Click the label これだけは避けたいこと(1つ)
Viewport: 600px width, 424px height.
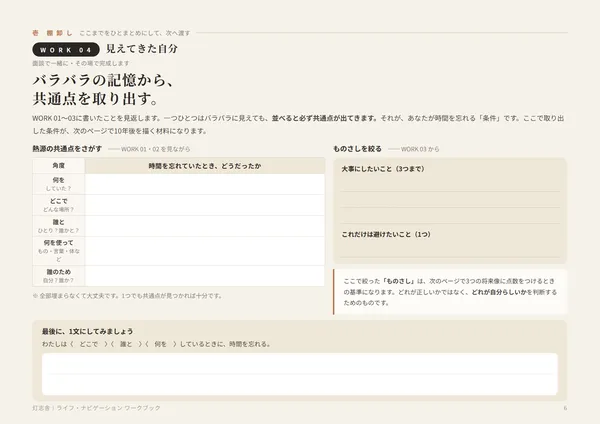click(386, 235)
